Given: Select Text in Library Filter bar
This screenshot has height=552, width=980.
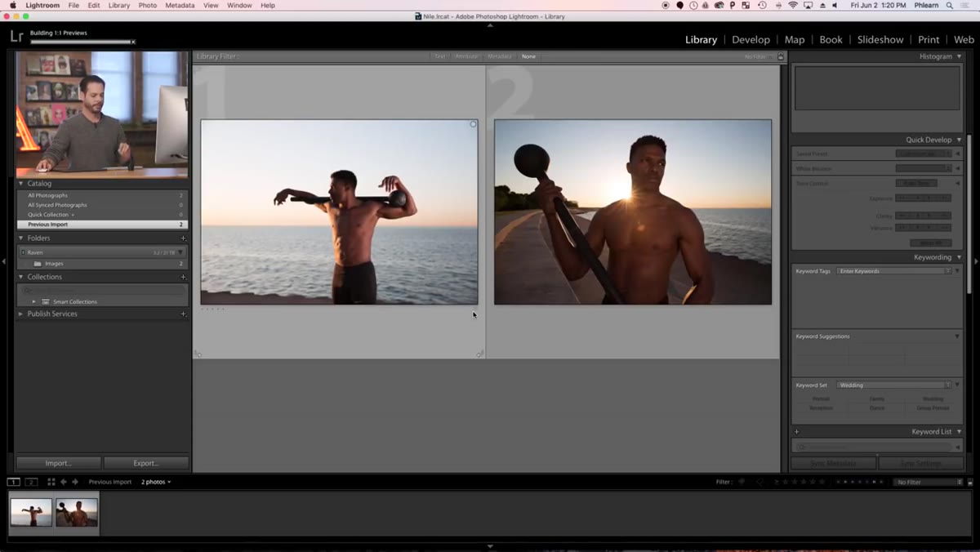Looking at the screenshot, I should point(439,56).
